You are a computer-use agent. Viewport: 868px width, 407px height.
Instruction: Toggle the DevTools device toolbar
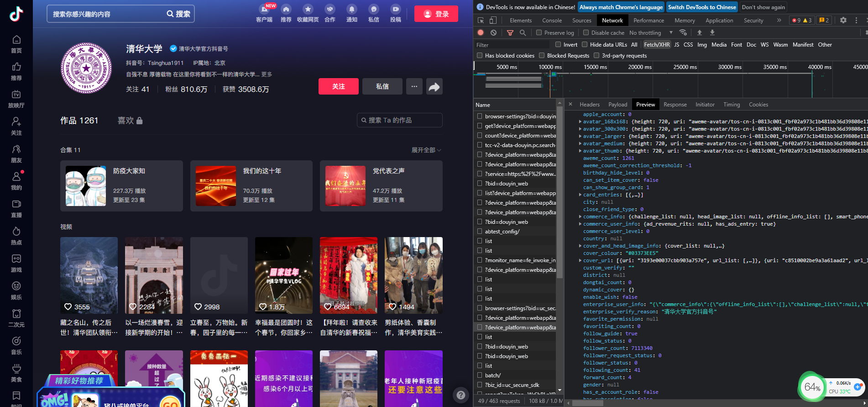click(x=493, y=20)
